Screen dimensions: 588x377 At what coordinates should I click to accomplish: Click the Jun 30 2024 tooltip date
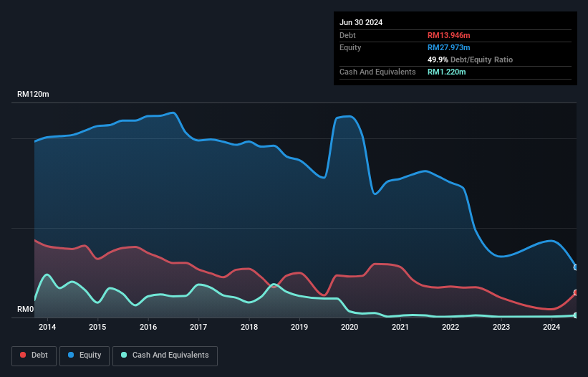tap(361, 22)
